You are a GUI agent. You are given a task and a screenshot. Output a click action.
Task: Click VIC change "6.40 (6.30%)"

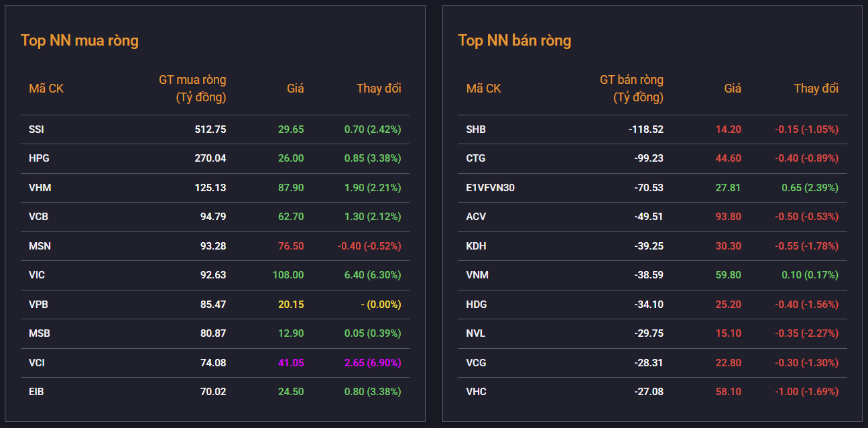[x=373, y=275]
